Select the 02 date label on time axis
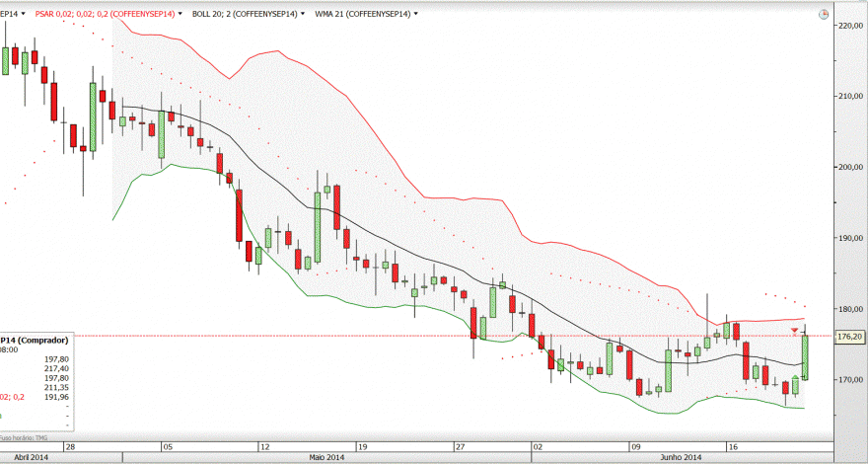The height and width of the screenshot is (464, 868). click(x=538, y=446)
